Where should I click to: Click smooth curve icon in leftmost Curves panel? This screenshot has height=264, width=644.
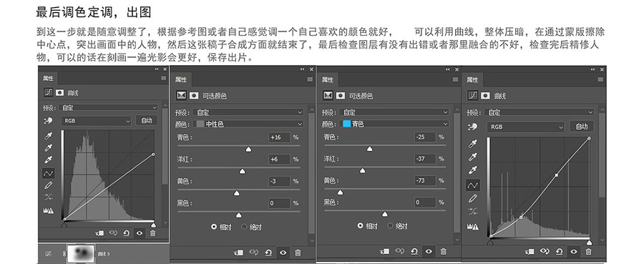click(x=49, y=197)
